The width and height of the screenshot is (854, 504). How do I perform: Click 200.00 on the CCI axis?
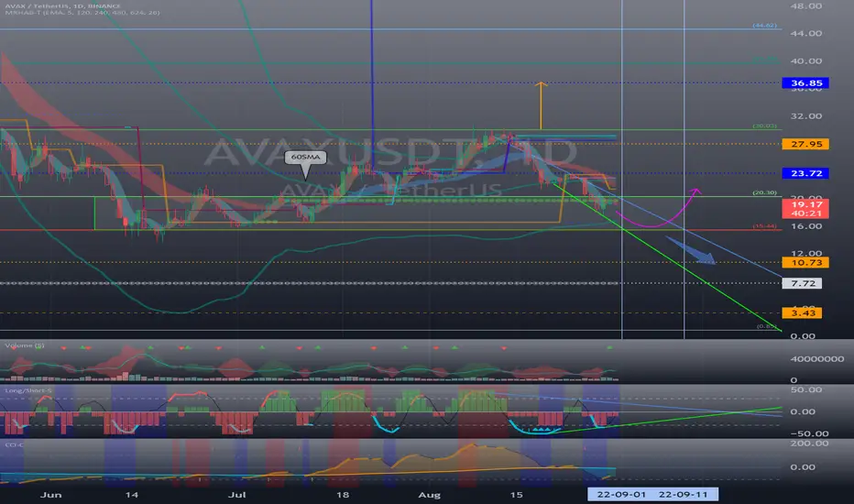click(x=809, y=444)
